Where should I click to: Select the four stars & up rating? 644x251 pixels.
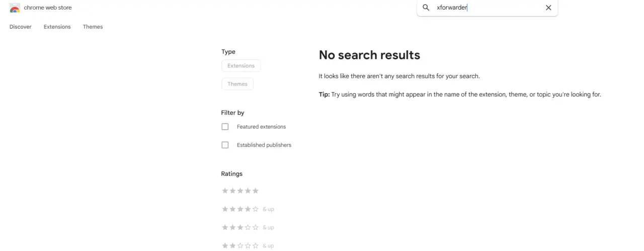(x=248, y=209)
